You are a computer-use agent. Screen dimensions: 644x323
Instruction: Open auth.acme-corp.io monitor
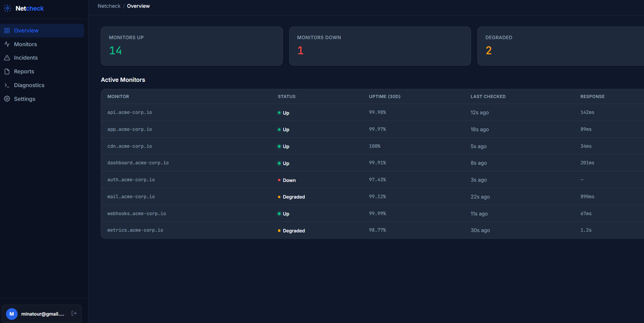[x=372, y=180]
